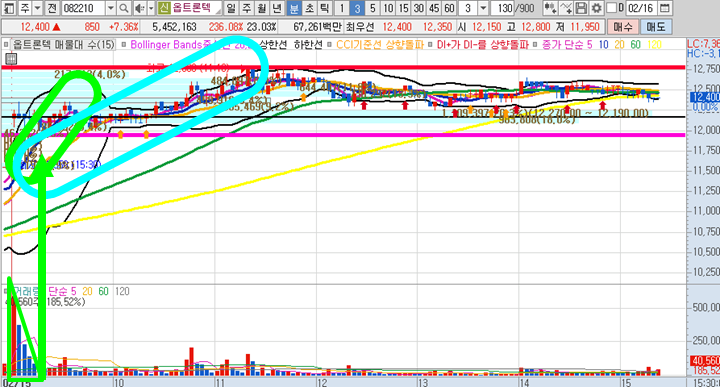Open the add indicator line icon
Image resolution: width=720 pixels, height=387 pixels.
pos(566,8)
